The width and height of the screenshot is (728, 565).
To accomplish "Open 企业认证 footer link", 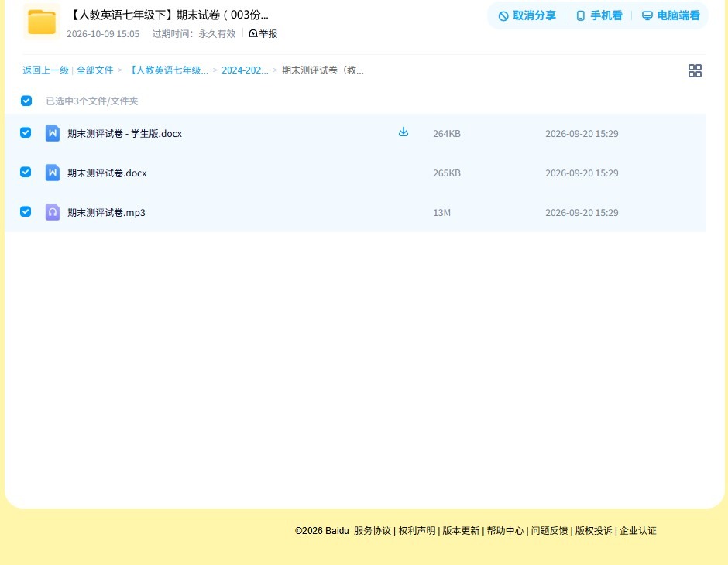I will point(638,531).
